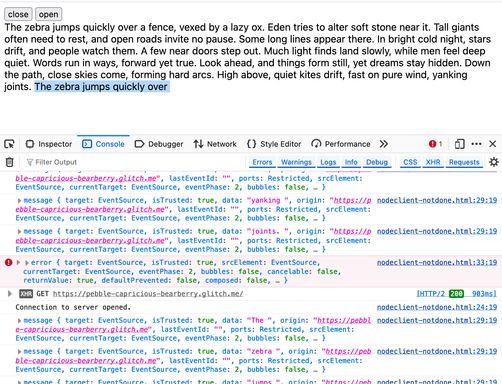Open the Style Editor tab

click(274, 144)
